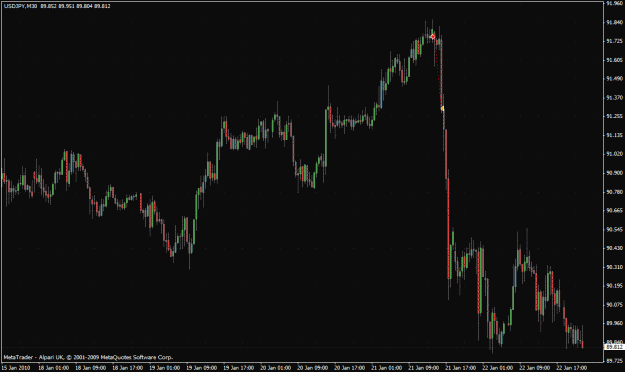
Task: Click the 19 Jan 09:00 time label
Action: [201, 368]
